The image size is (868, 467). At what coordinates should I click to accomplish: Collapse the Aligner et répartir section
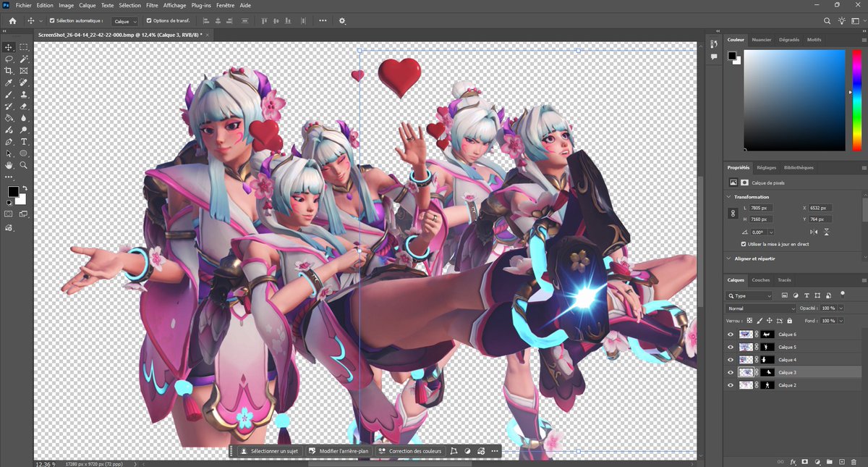point(729,258)
